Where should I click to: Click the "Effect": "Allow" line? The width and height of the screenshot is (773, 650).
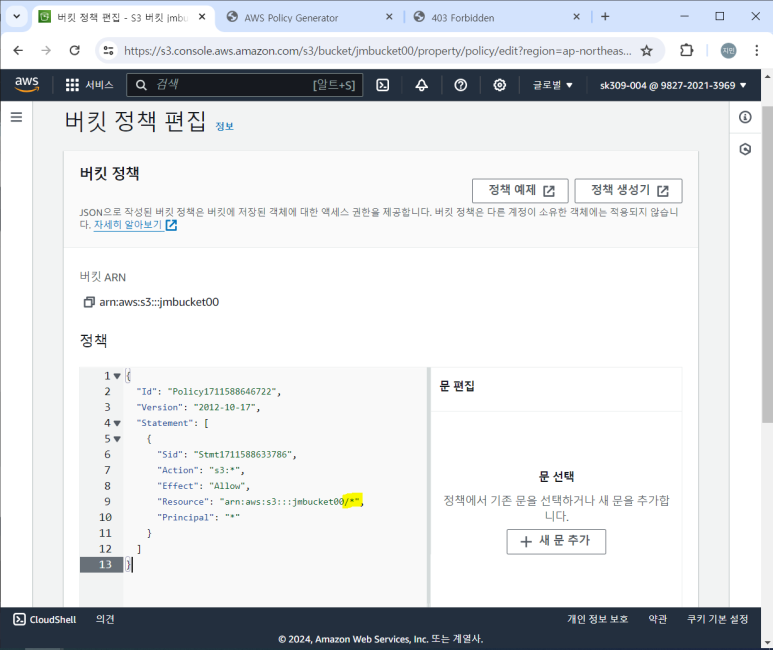pyautogui.click(x=204, y=486)
